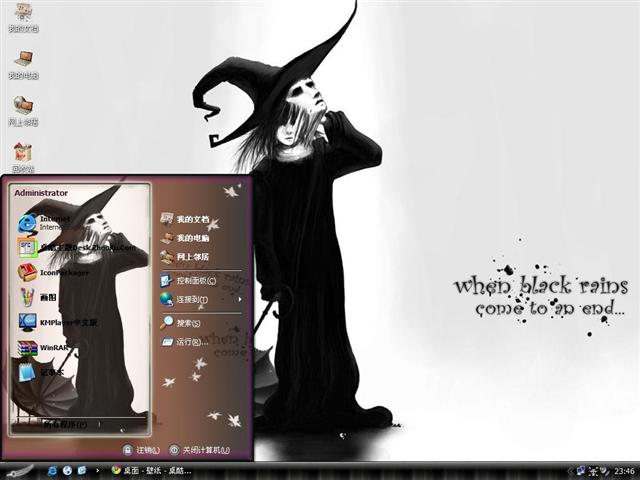640x480 pixels.
Task: Expand the quick launch overflow chevron
Action: coord(97,471)
